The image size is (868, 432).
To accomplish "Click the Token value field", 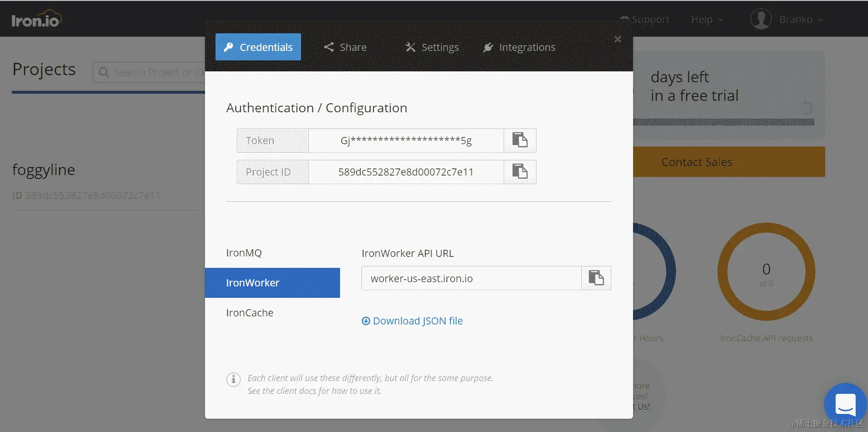I will coord(406,140).
